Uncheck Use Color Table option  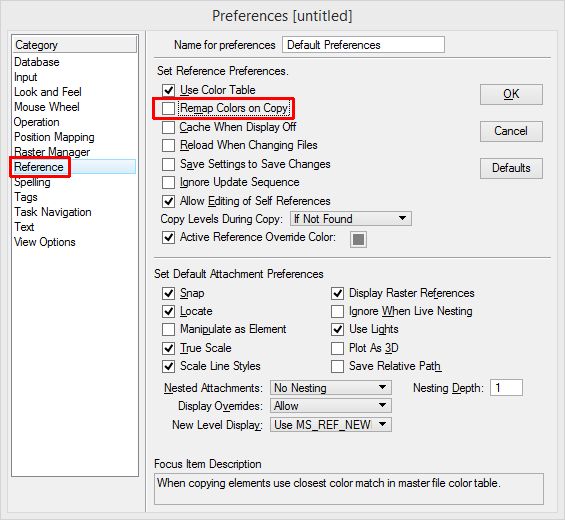tap(168, 90)
